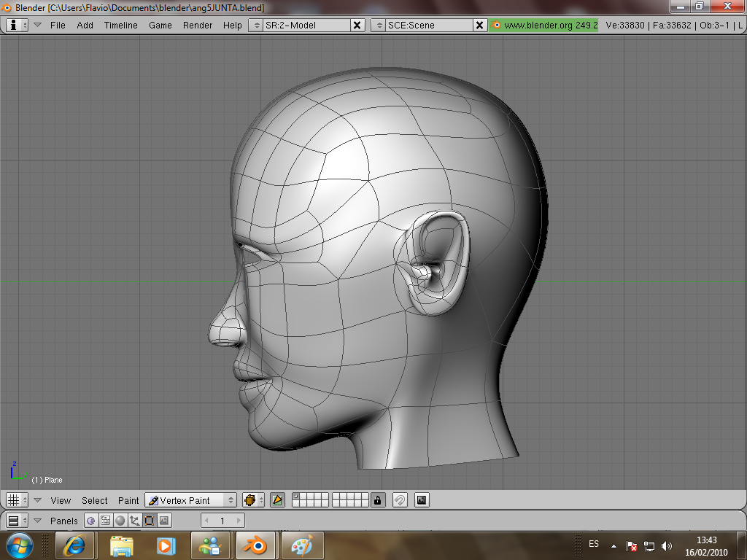Toggle the first layer button

tap(295, 497)
